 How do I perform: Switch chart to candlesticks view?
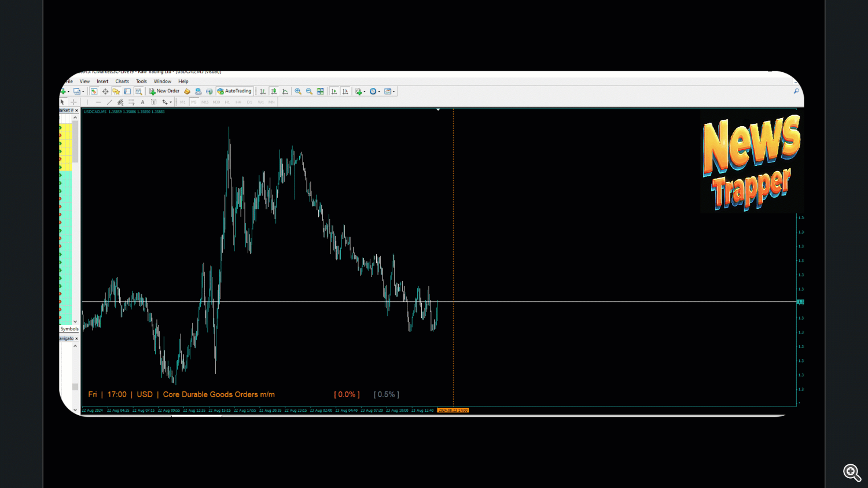(274, 91)
